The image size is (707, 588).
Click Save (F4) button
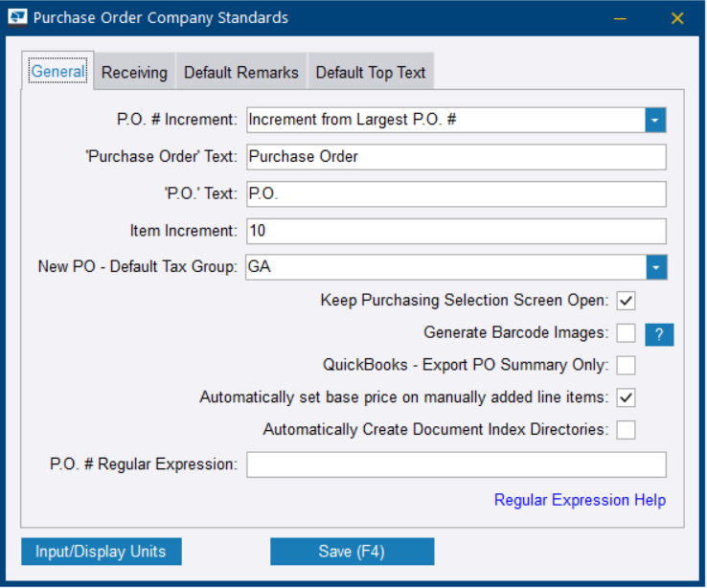click(352, 551)
